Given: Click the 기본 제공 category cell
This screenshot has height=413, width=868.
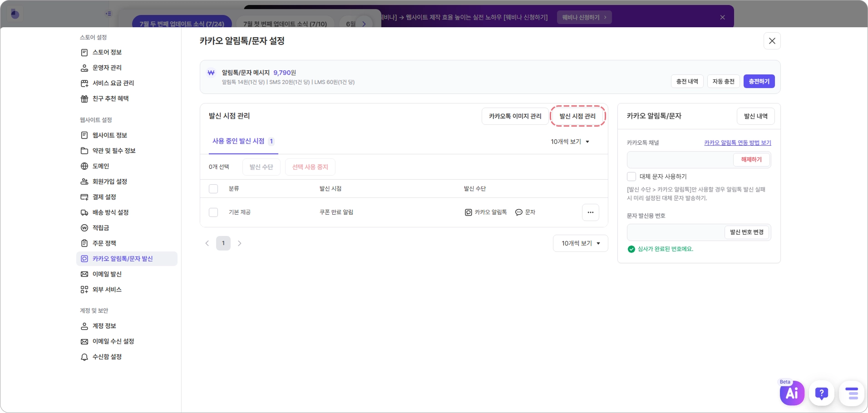Looking at the screenshot, I should point(240,212).
